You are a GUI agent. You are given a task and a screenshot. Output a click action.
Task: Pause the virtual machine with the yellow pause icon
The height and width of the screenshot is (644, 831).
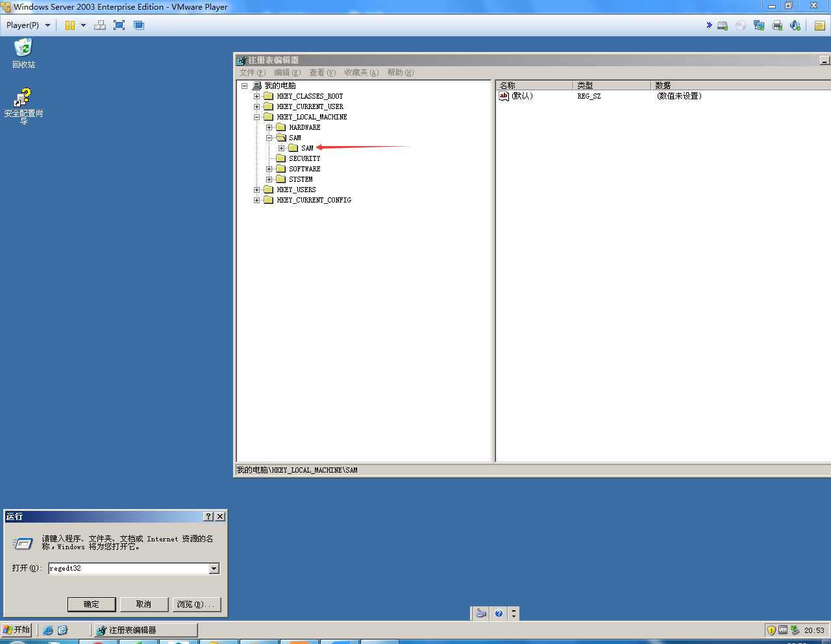(x=69, y=25)
